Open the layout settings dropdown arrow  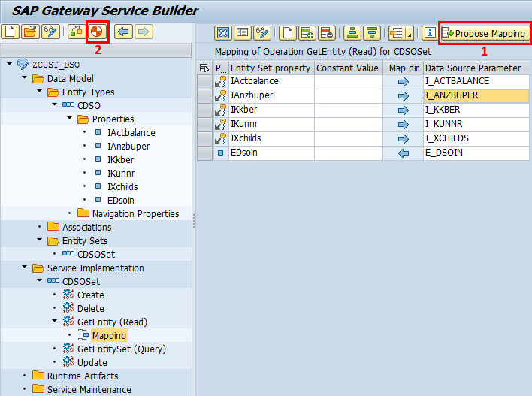pos(409,34)
